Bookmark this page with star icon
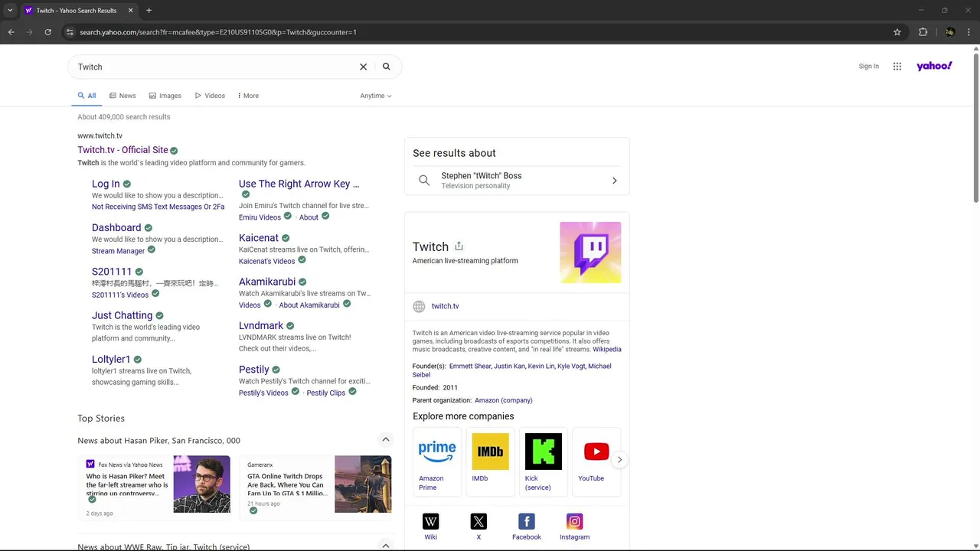Screen dimensions: 980x551 click(897, 32)
